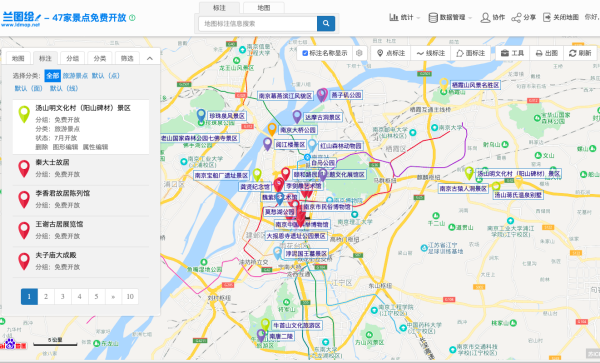Open the 工具 toolbox
This screenshot has width=600, height=363.
512,53
